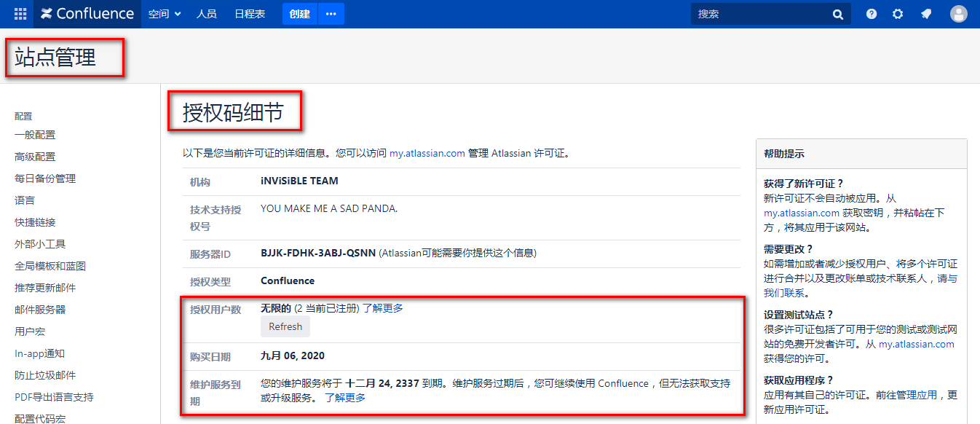Expand the 空间 dropdown menu

click(165, 14)
